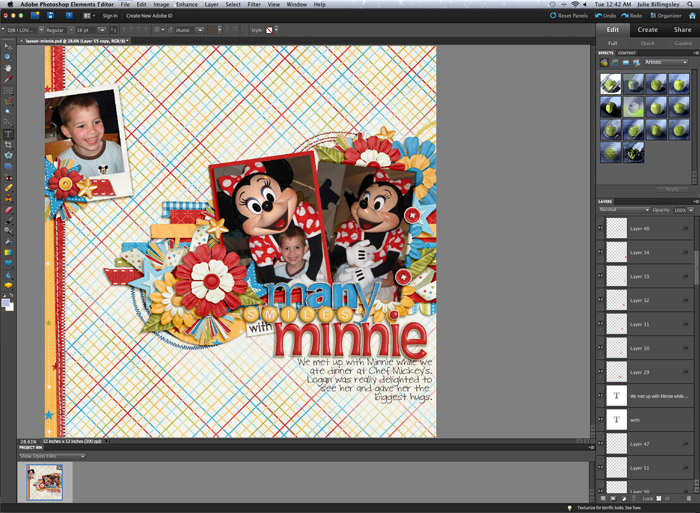Image resolution: width=700 pixels, height=513 pixels.
Task: Open the layer Opacity 100% dropdown
Action: (691, 210)
